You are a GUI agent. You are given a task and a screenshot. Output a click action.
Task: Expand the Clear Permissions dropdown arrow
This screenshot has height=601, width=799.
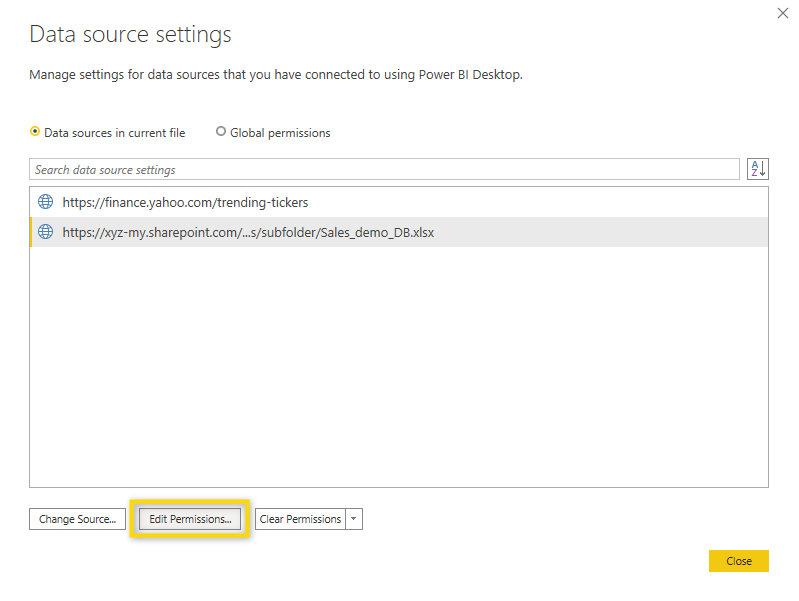(354, 519)
